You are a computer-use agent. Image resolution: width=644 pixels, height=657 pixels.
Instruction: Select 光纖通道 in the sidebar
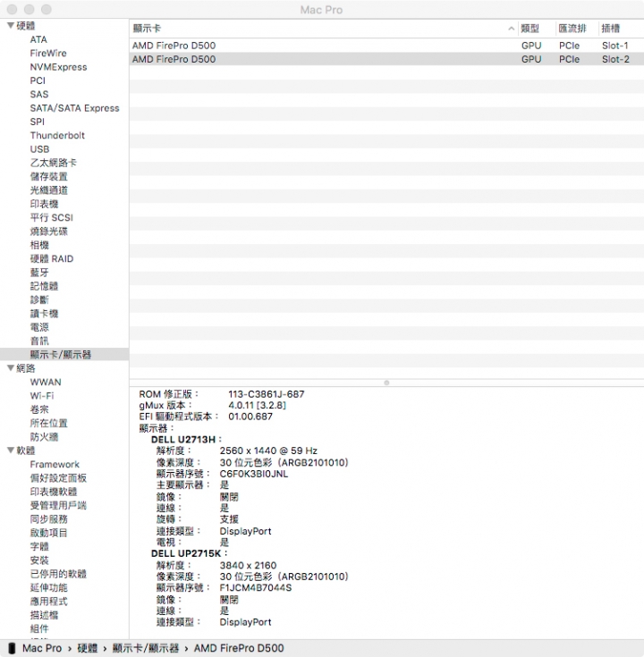coord(48,190)
